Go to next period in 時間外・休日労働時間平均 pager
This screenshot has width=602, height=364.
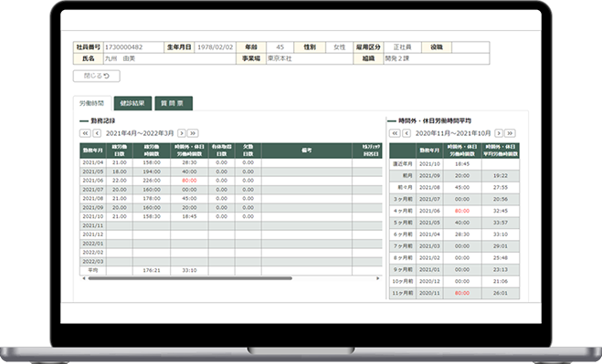(x=499, y=133)
